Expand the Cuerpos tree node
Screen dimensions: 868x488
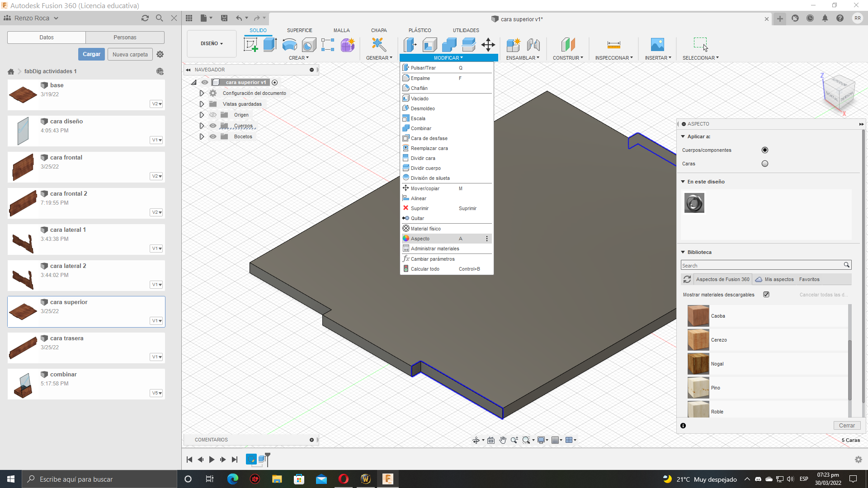202,126
